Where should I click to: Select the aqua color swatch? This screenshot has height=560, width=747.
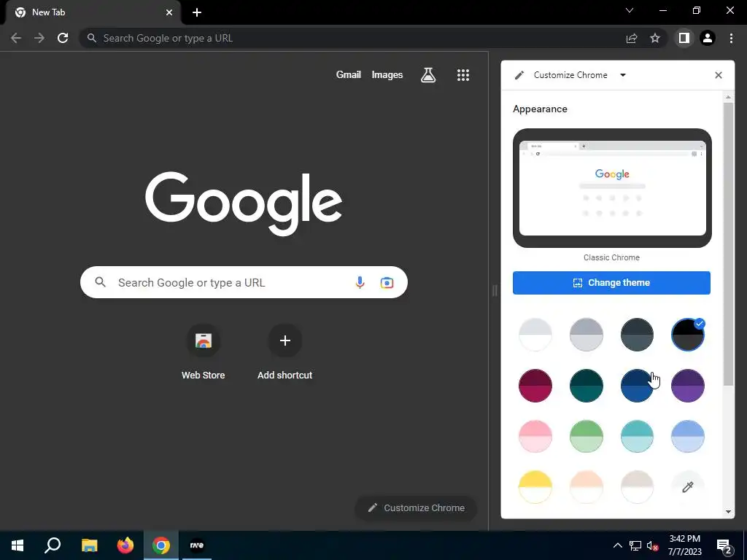pyautogui.click(x=637, y=436)
